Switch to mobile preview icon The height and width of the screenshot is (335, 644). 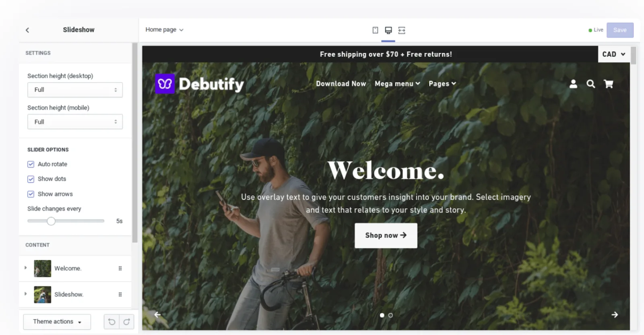tap(375, 30)
